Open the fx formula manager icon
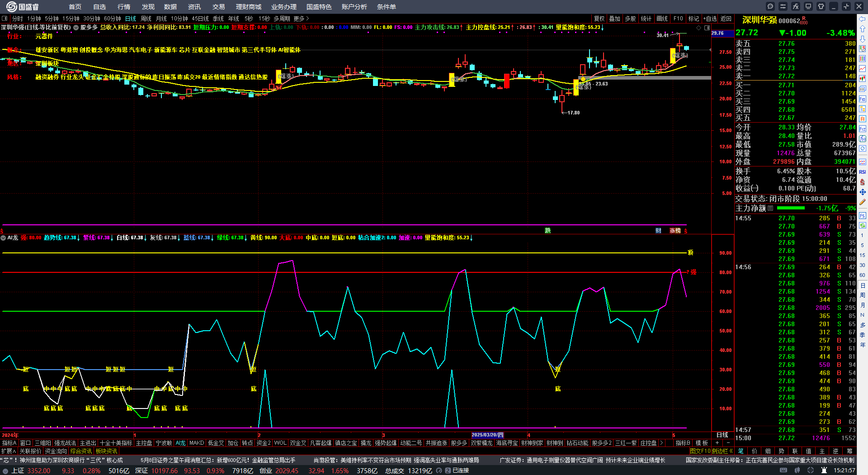 796,6
